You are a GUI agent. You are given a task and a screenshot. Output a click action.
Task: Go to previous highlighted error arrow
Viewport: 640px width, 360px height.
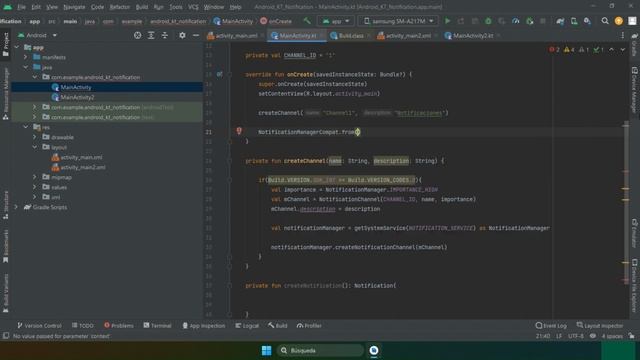(x=611, y=49)
